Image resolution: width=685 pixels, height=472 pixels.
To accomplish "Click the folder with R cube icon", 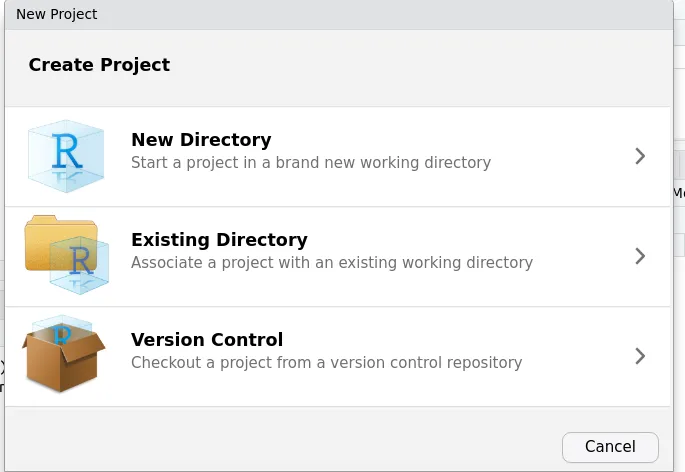I will click(x=66, y=255).
